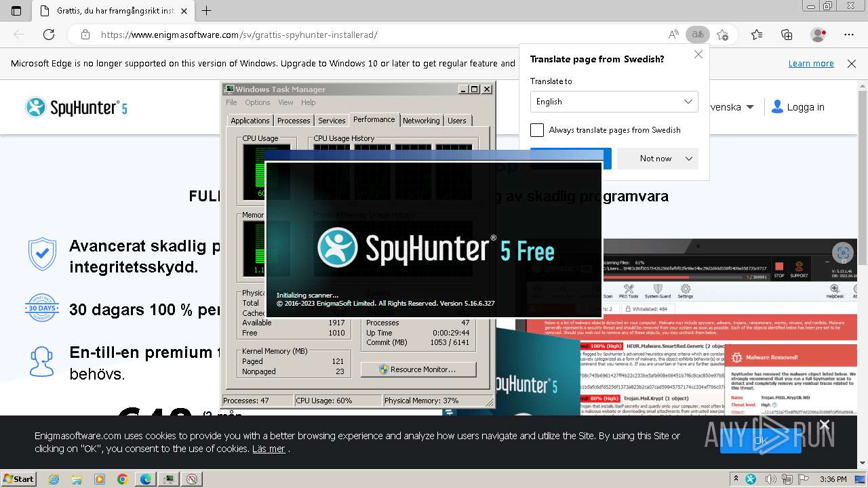This screenshot has height=488, width=868.
Task: Close the cookie consent banner X
Action: (x=824, y=425)
